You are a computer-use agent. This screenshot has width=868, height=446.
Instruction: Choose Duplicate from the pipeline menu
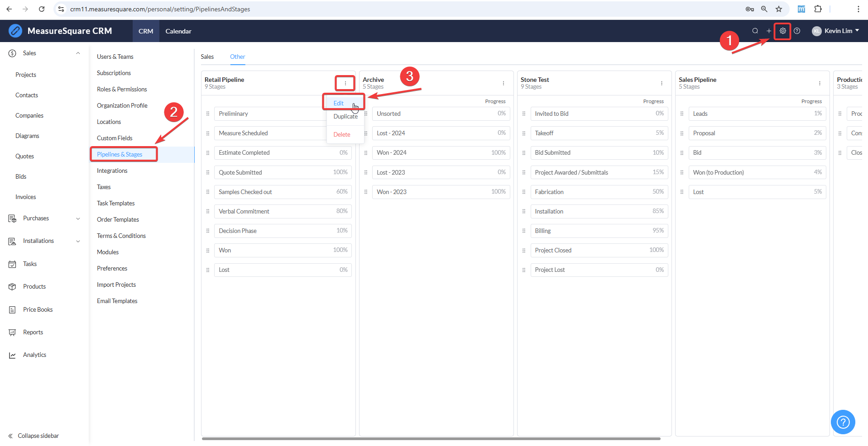pos(345,116)
